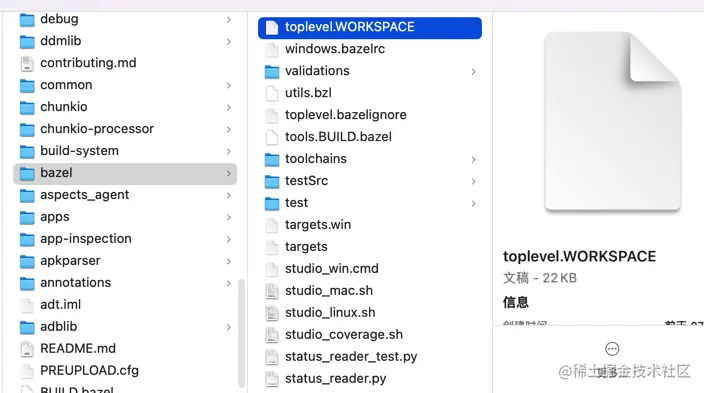
Task: Select the chunkio-processor folder
Action: 125,129
